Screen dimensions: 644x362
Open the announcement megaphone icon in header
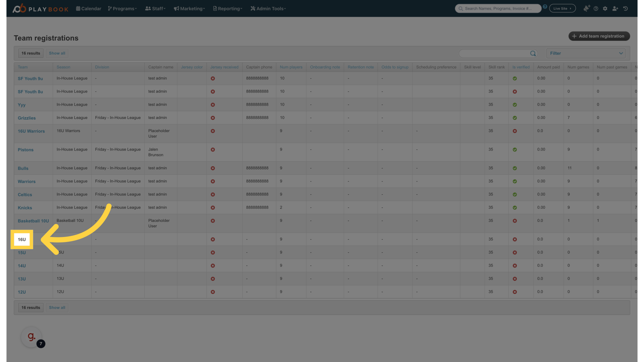coord(586,8)
